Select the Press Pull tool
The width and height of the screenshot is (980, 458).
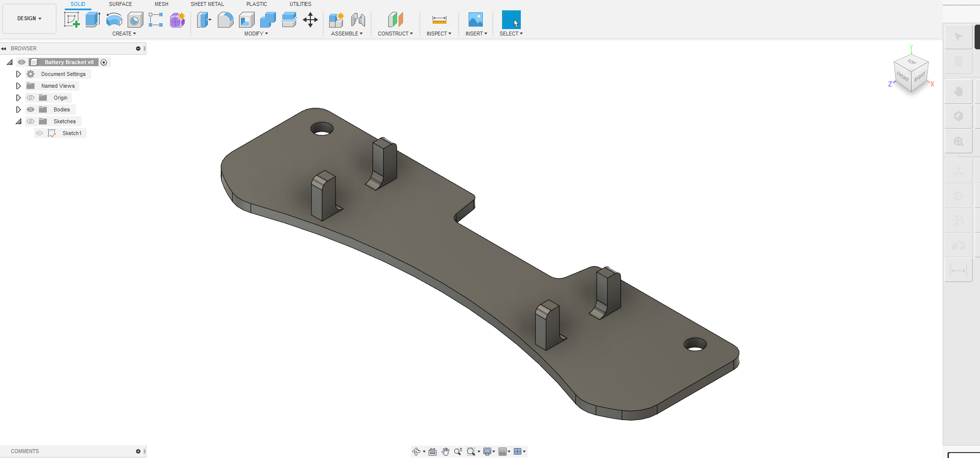(x=204, y=19)
